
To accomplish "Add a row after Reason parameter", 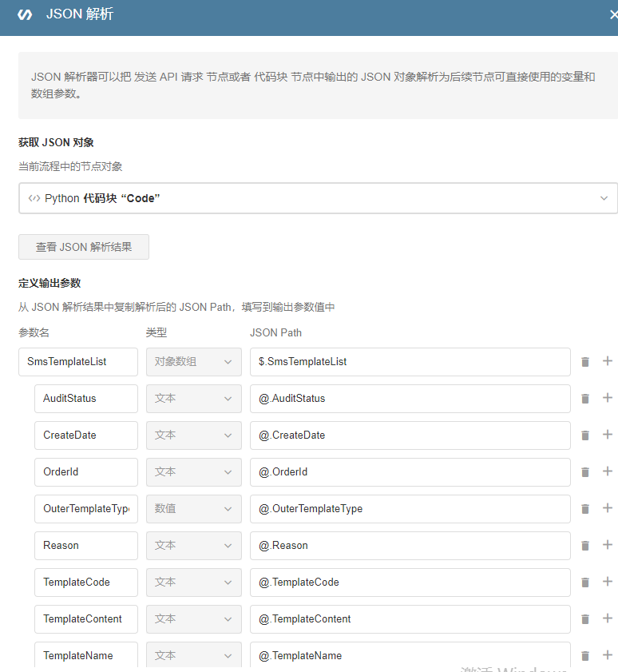I will click(x=607, y=545).
